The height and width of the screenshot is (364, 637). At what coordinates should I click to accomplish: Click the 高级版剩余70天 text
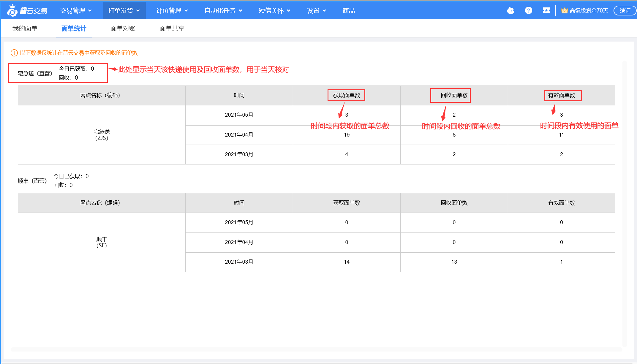(589, 11)
